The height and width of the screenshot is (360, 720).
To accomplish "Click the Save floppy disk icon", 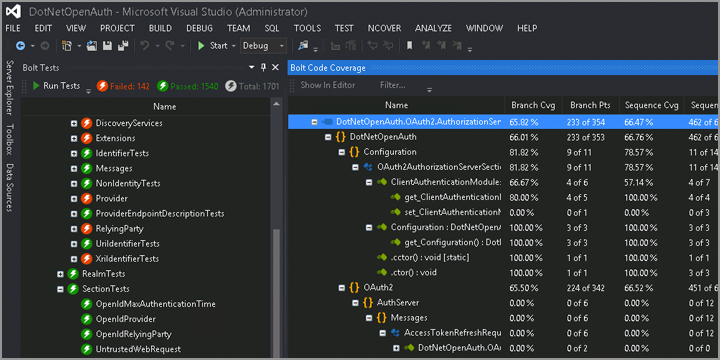I will click(x=107, y=46).
